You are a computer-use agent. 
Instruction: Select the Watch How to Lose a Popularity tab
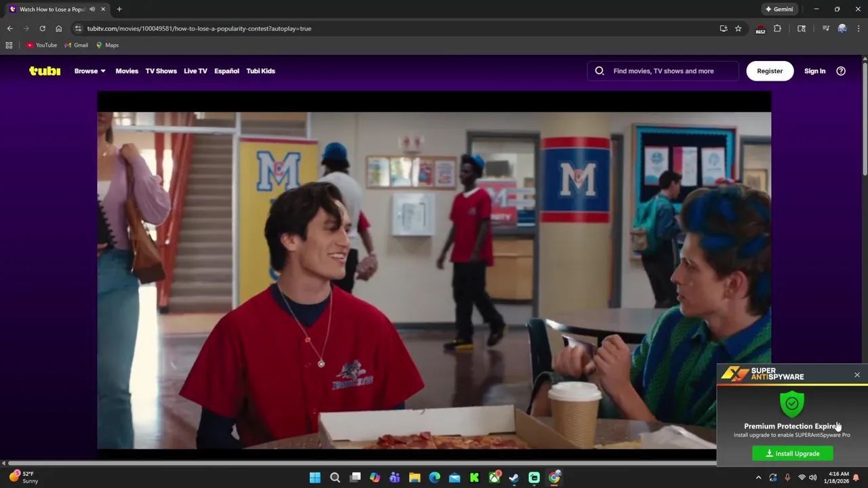click(x=57, y=9)
